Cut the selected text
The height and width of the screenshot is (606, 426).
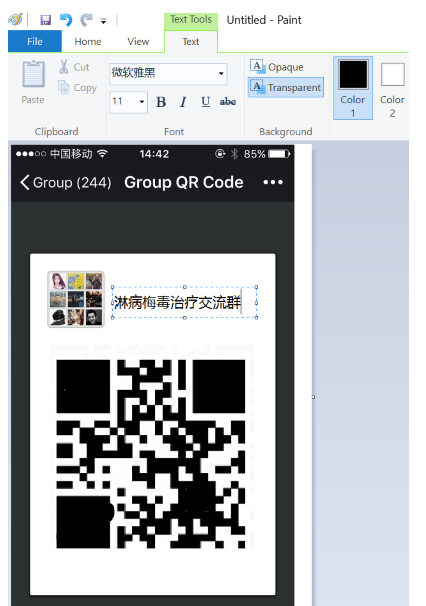click(x=74, y=66)
